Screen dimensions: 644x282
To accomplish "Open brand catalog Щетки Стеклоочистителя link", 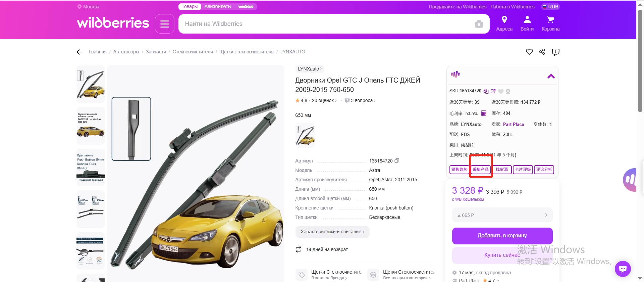I will [330, 275].
